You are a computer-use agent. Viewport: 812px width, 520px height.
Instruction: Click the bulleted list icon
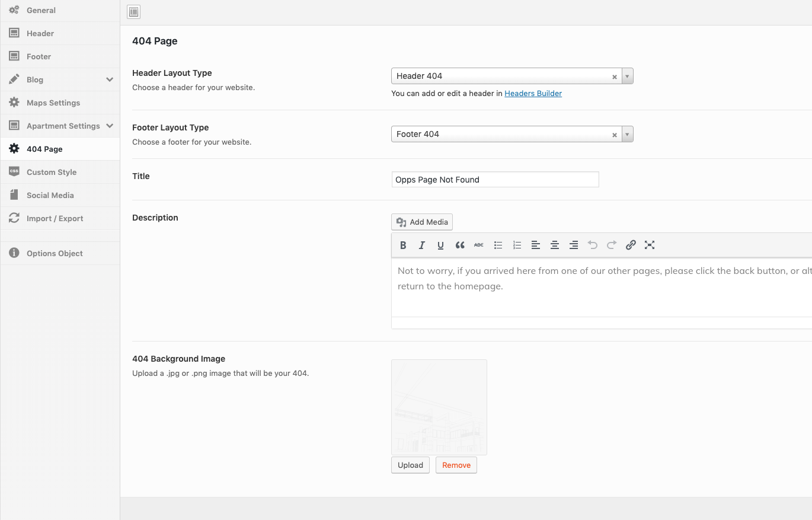click(498, 245)
